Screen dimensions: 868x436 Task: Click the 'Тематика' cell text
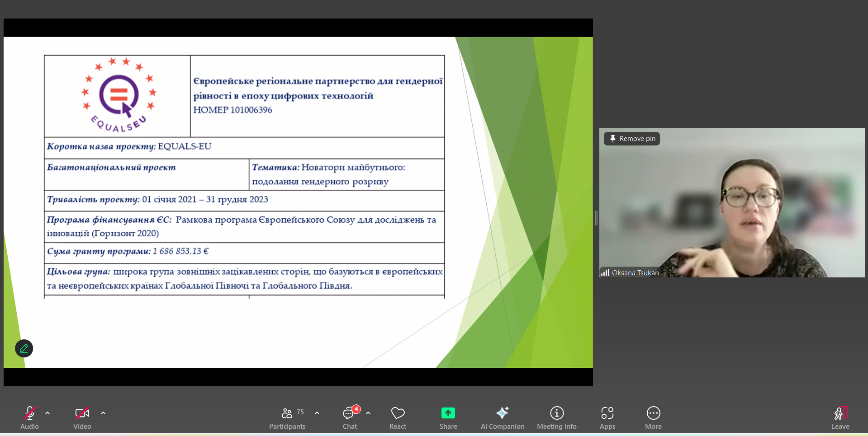tap(328, 174)
